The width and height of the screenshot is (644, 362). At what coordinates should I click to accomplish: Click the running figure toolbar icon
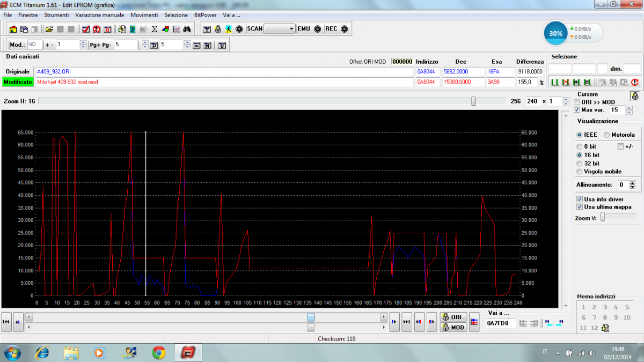tap(229, 29)
